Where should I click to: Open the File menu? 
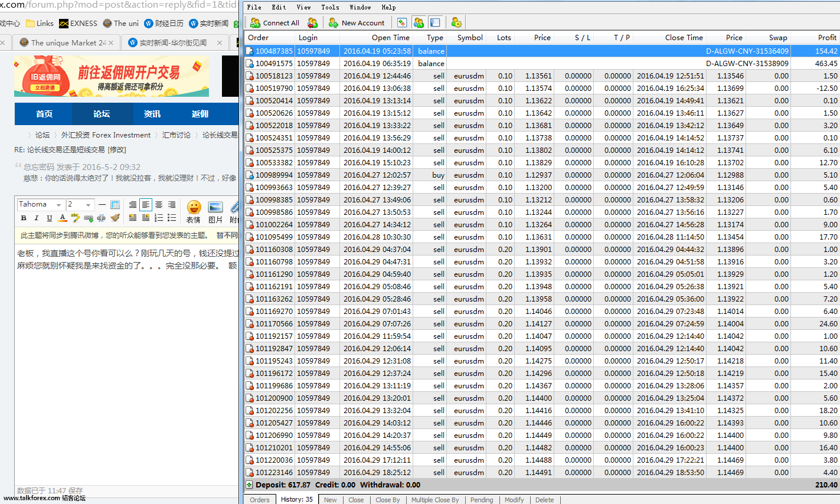pyautogui.click(x=254, y=7)
